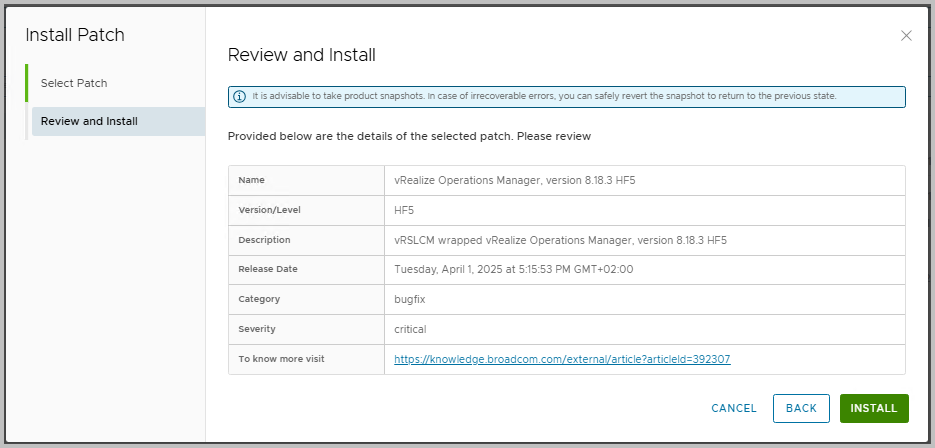Go to the Select Patch step

pos(74,83)
